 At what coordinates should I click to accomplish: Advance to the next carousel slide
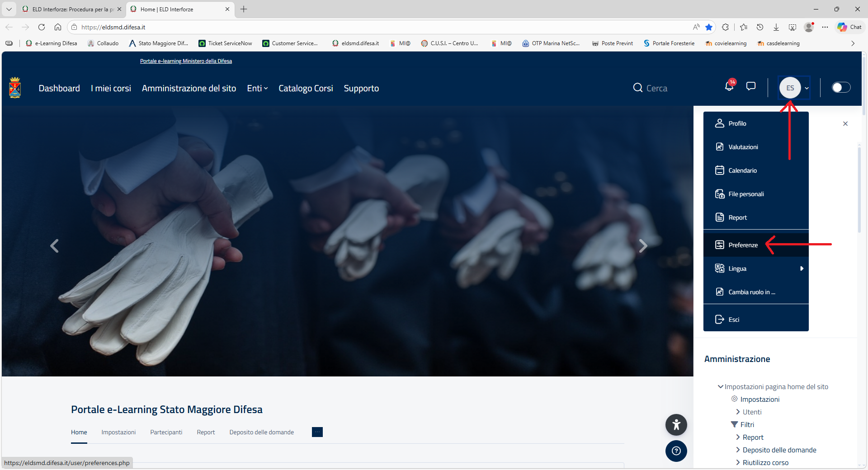click(643, 246)
